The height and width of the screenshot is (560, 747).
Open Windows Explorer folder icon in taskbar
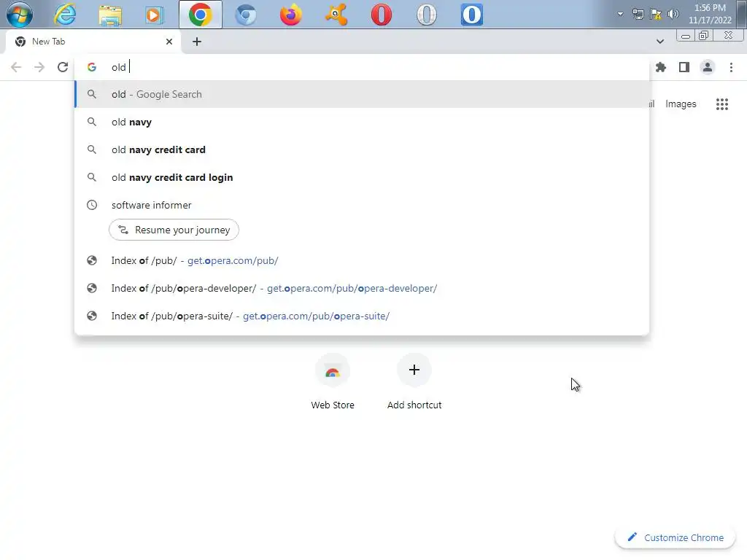[x=110, y=15]
